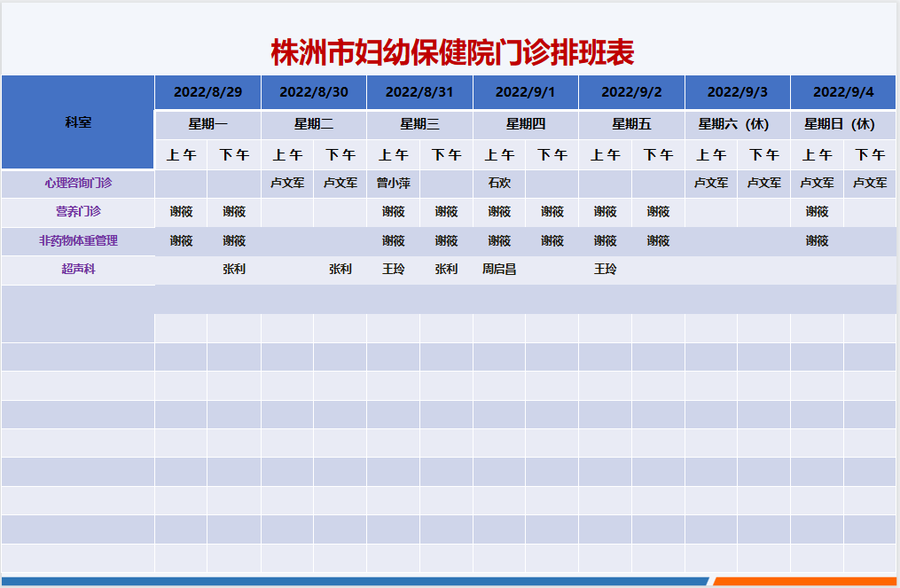Click 下午 under 星期六 (休)

pyautogui.click(x=764, y=155)
